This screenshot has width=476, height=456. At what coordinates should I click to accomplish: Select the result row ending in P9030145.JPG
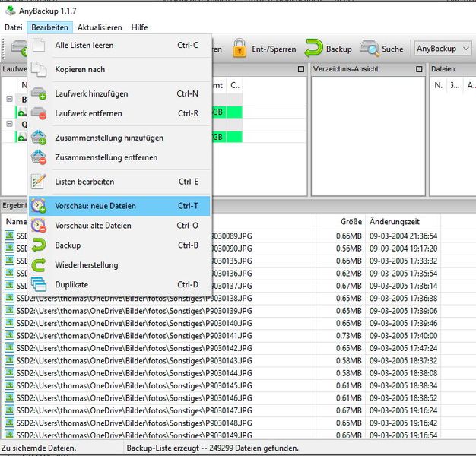(x=221, y=385)
